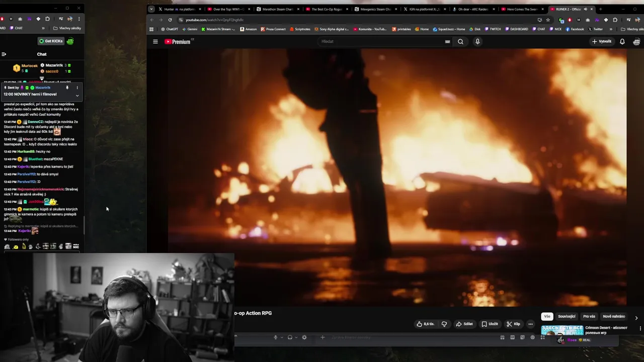The height and width of the screenshot is (362, 644).
Task: Dislike the video with thumbs down
Action: (444, 324)
